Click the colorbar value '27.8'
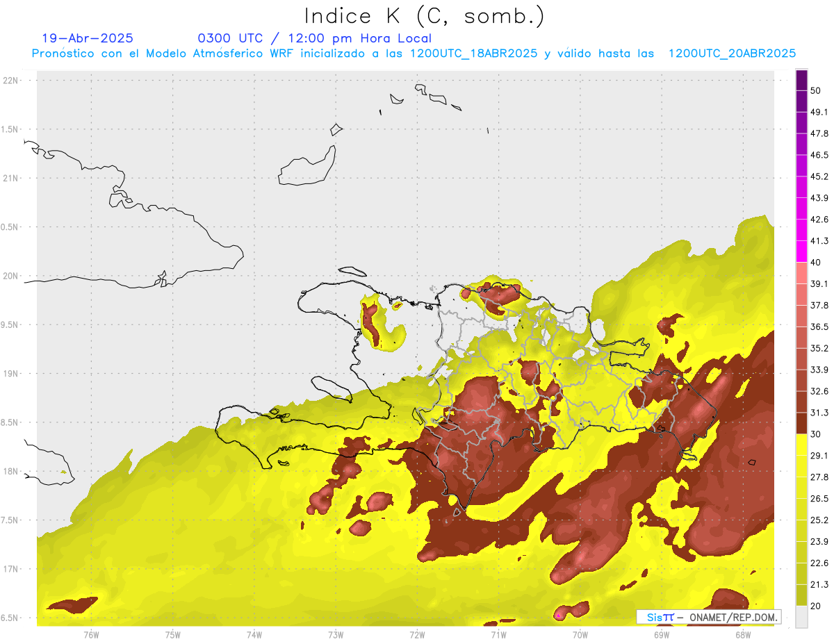Screen dimensions: 834x644 pos(819,477)
